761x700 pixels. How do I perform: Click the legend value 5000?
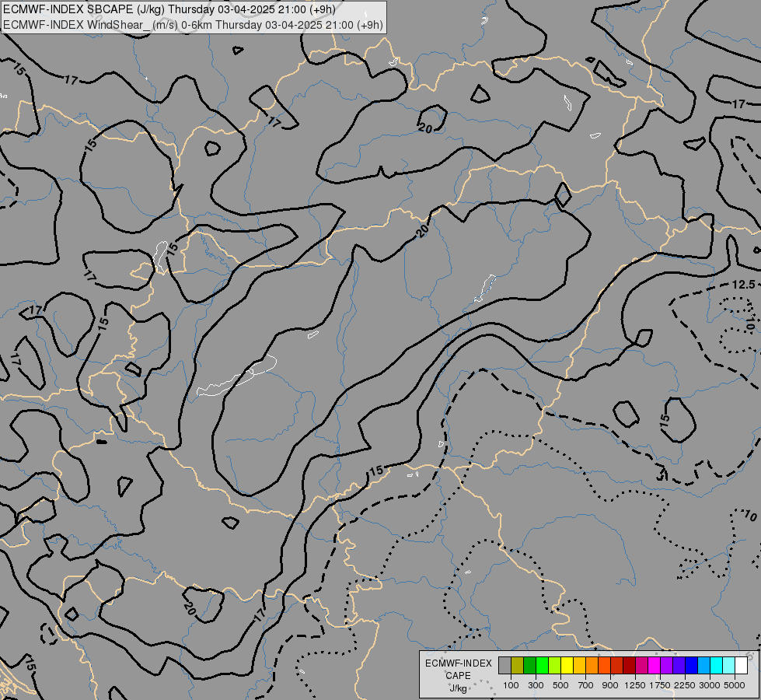pyautogui.click(x=735, y=685)
